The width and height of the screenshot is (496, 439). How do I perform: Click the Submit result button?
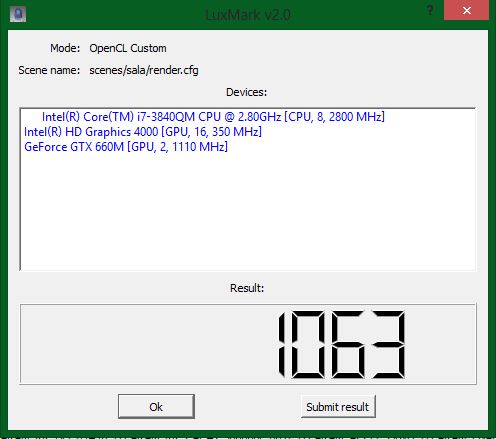click(338, 406)
